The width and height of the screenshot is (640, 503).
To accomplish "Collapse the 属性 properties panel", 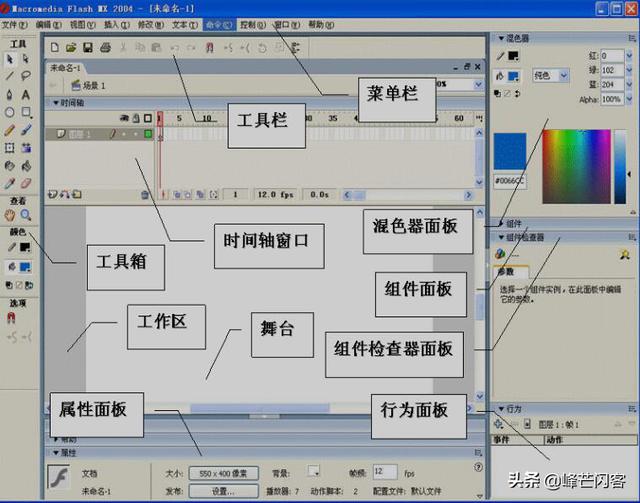I will (56, 452).
